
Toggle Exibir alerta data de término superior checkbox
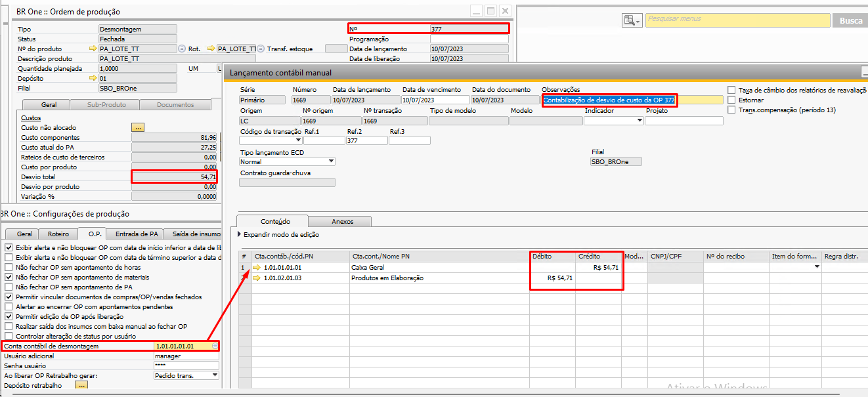(x=9, y=258)
